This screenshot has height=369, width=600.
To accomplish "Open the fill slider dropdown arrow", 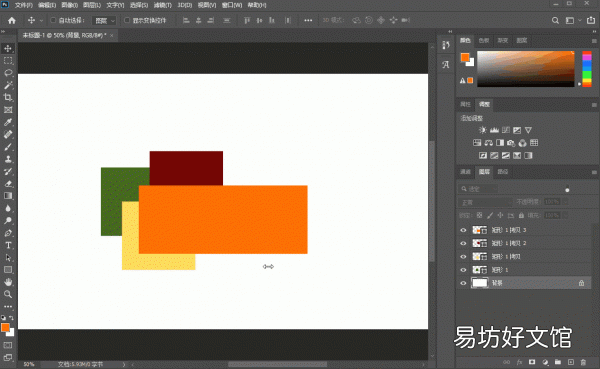I will [x=565, y=216].
